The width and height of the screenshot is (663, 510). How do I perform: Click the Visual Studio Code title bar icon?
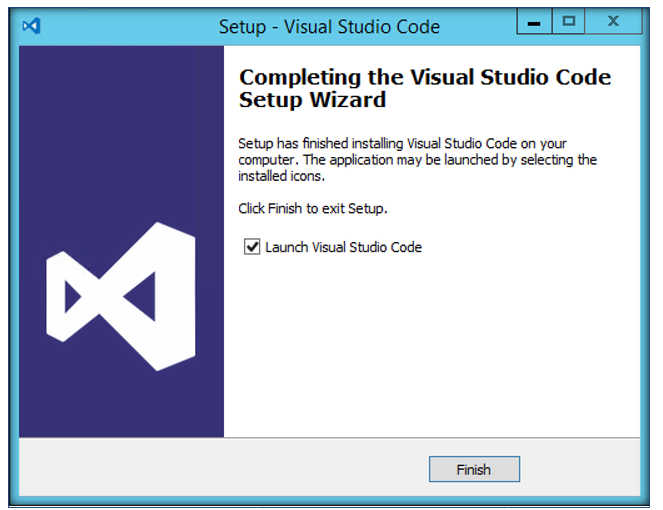32,26
